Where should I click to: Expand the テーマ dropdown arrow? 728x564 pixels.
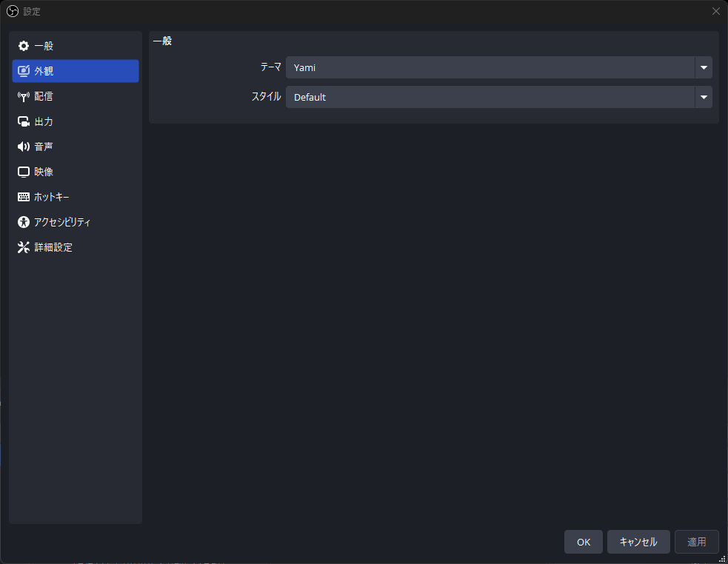(704, 68)
